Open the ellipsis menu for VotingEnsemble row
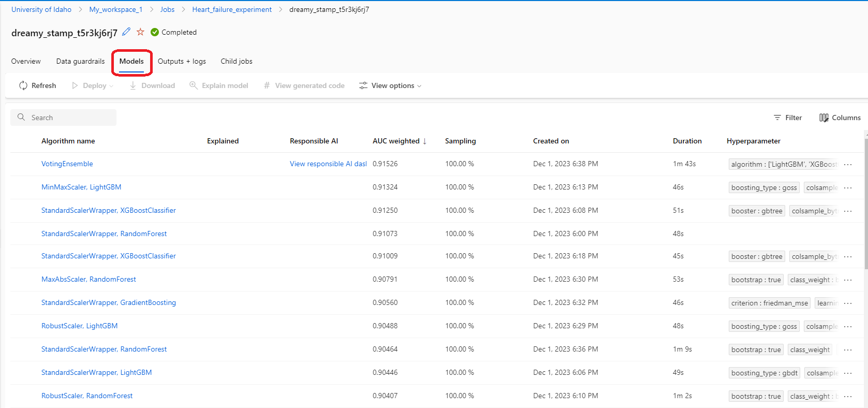 point(848,164)
